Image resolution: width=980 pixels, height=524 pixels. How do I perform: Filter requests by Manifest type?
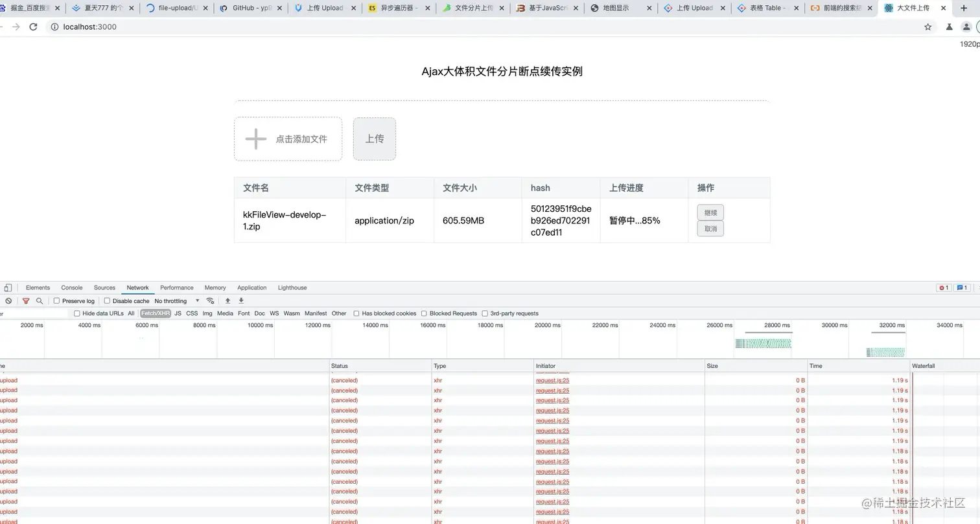316,313
